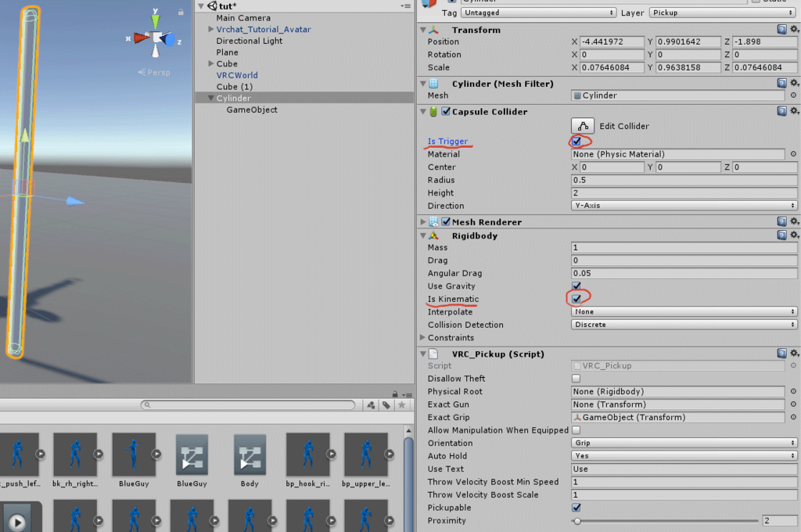Select VRCWorld in the hierarchy
Screen dimensions: 801x532
click(237, 75)
